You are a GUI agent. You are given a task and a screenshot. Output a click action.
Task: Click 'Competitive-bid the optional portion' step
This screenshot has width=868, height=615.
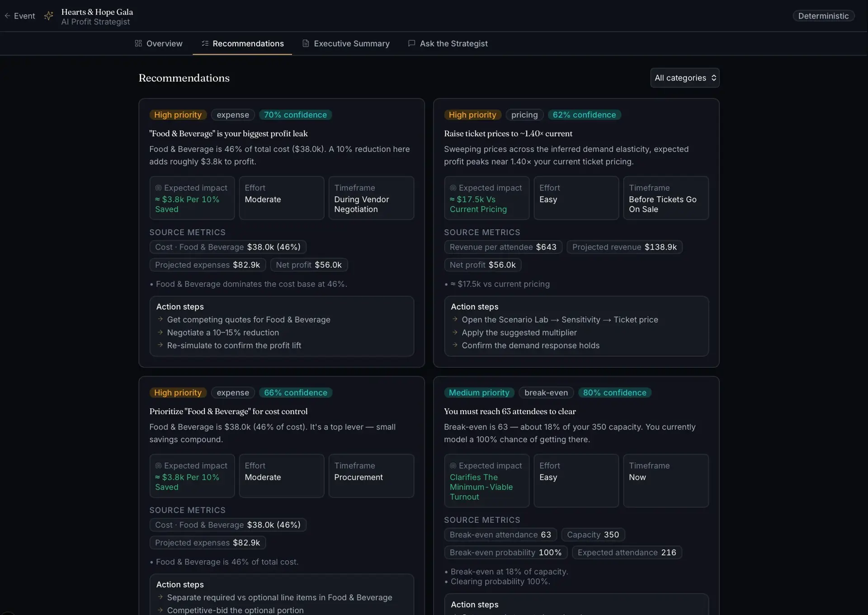235,610
